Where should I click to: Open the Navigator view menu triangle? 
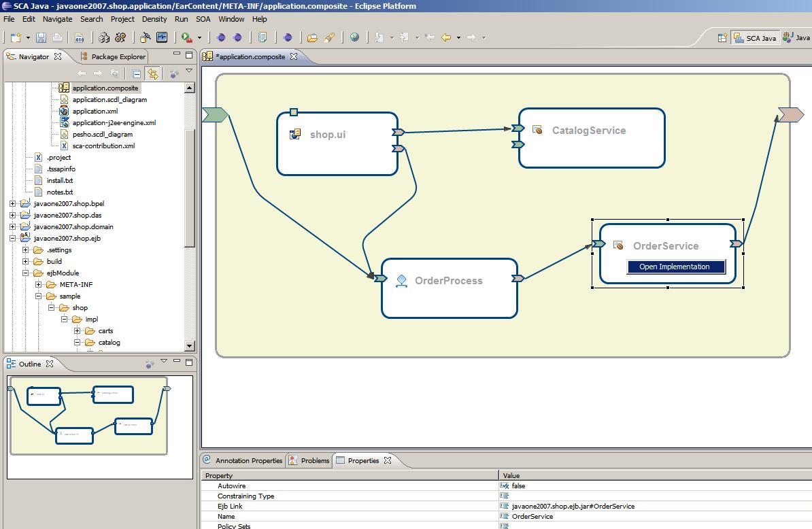pos(189,71)
